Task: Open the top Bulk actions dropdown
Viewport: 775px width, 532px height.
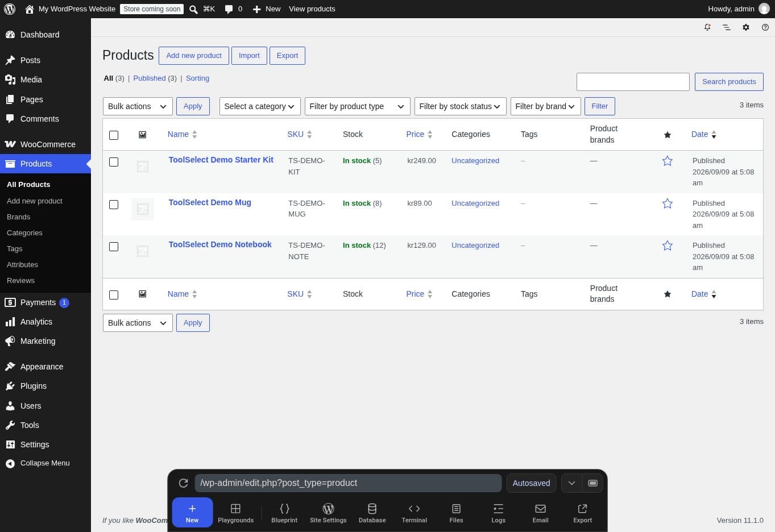Action: (x=138, y=106)
